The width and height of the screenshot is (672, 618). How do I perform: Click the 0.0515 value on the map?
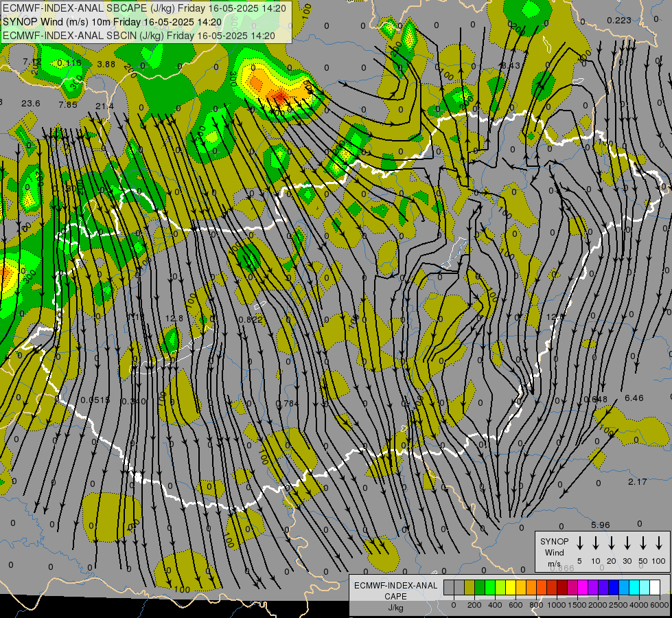click(95, 400)
